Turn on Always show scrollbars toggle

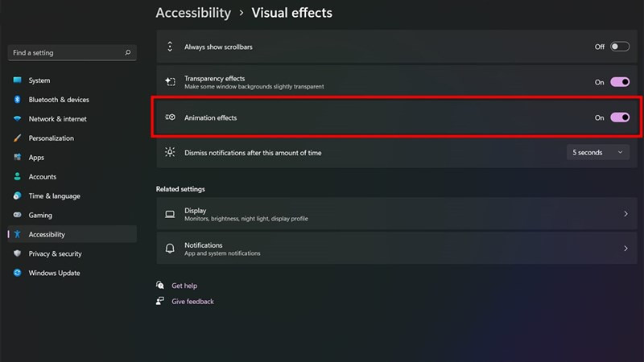pos(619,47)
